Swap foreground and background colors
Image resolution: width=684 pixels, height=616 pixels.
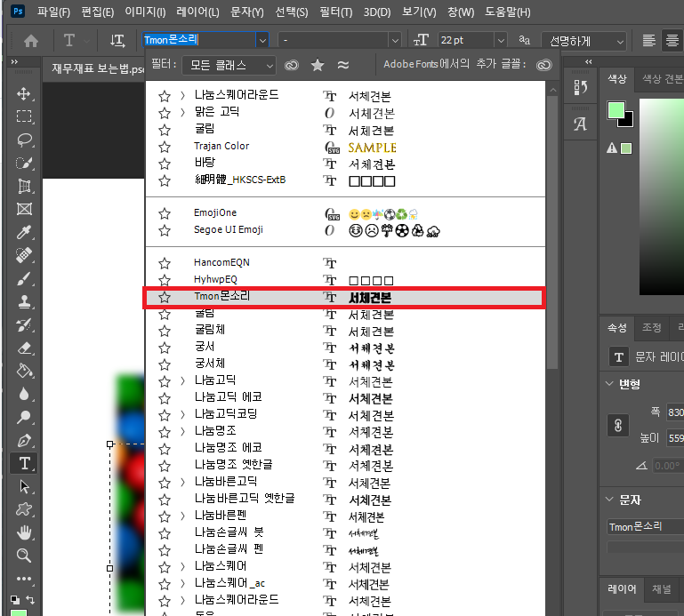coord(30,599)
